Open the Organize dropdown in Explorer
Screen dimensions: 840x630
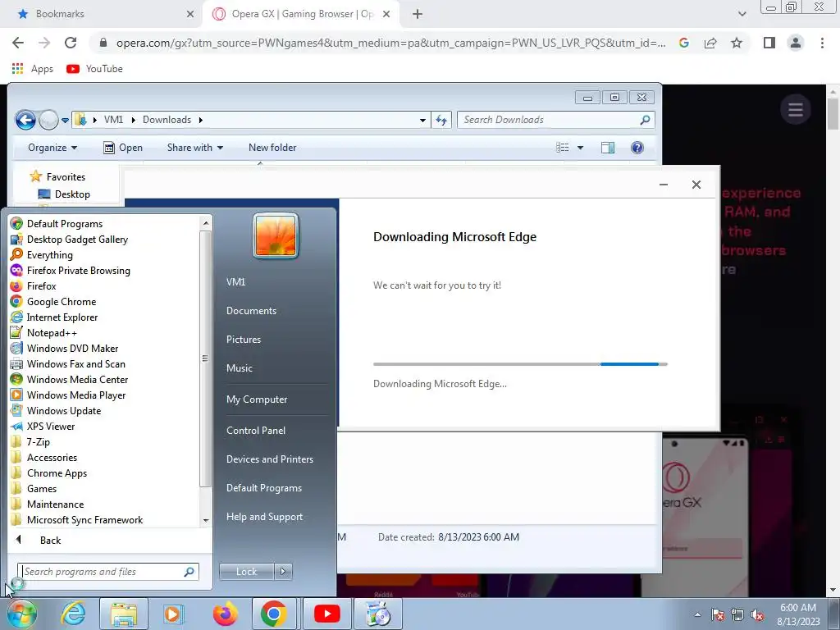tap(52, 148)
